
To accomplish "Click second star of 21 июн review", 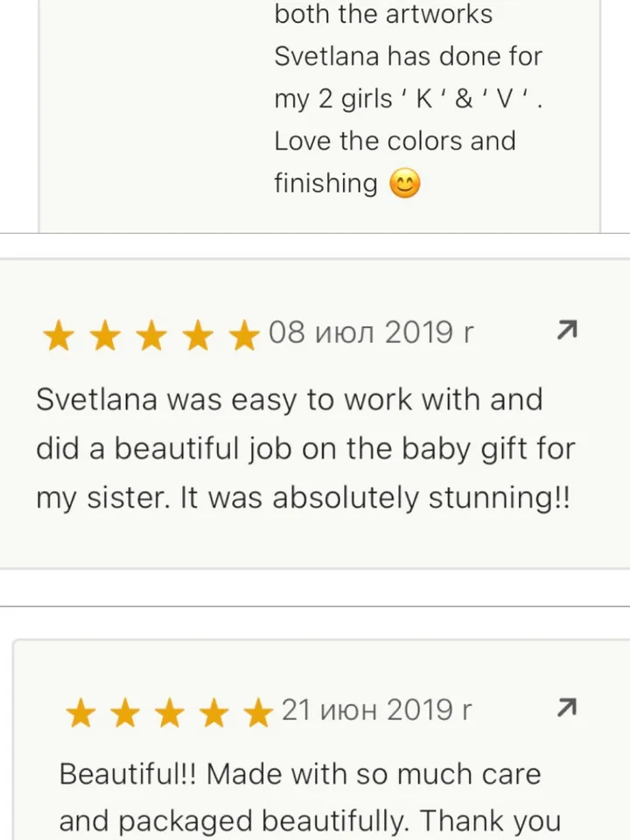I will 125,713.
